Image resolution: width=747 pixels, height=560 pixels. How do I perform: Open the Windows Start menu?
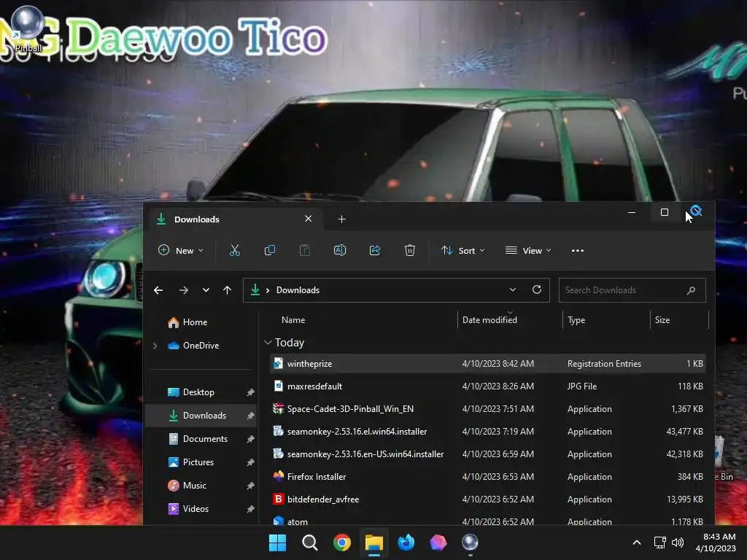pos(277,542)
